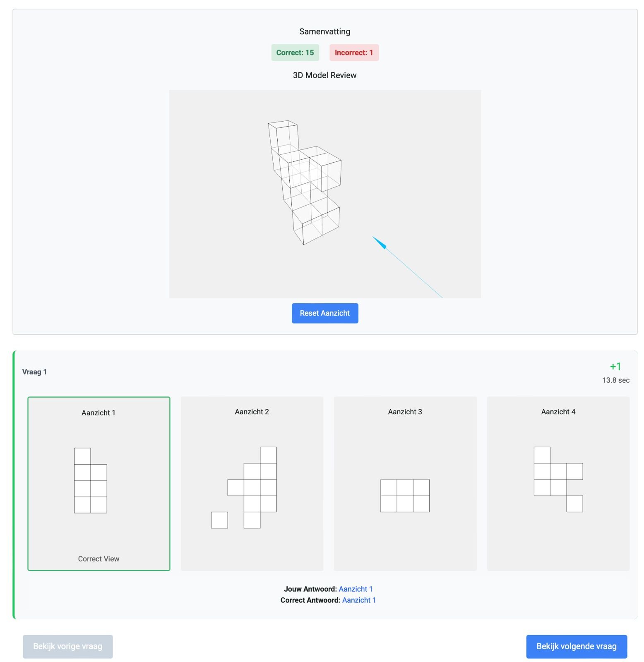
Task: Click the +1 score indicator
Action: 615,367
